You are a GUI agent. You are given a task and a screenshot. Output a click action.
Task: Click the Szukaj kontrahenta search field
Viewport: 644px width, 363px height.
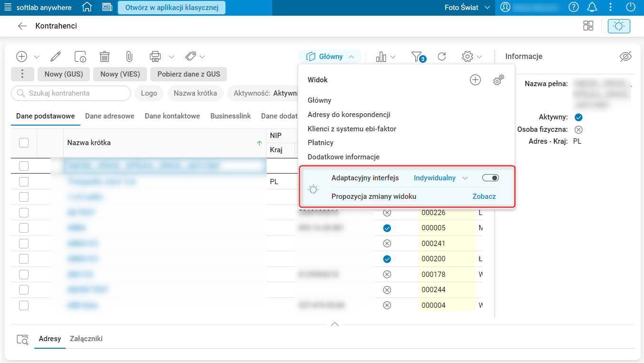(x=71, y=93)
